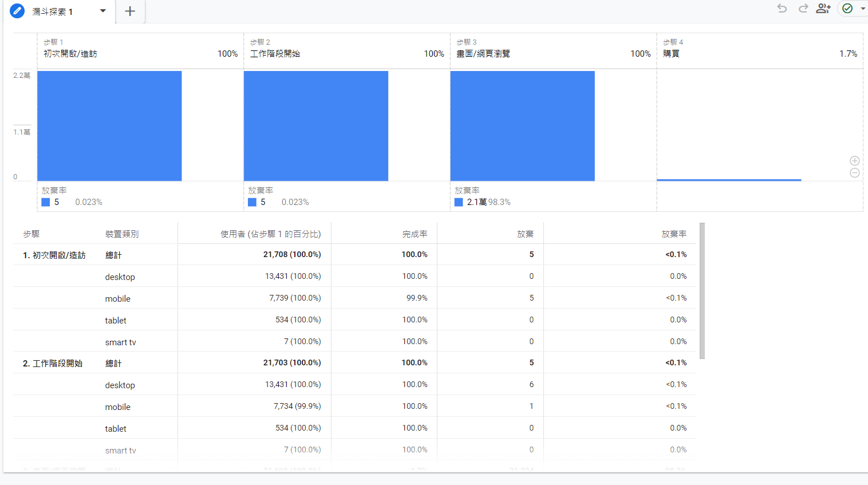Click the scrollbar of the funnel table

coord(702,291)
